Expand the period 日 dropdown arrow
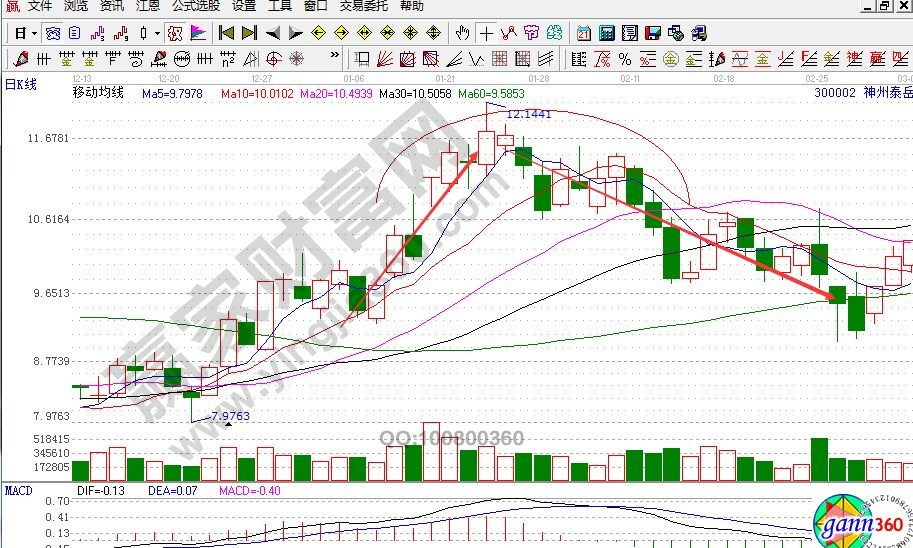The width and height of the screenshot is (913, 548). [x=33, y=33]
